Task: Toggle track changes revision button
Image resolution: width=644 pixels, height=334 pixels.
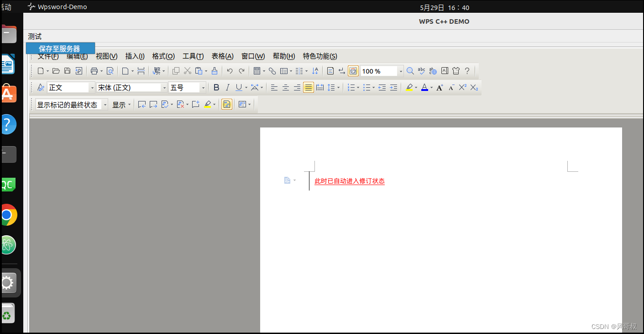Action: pyautogui.click(x=227, y=105)
